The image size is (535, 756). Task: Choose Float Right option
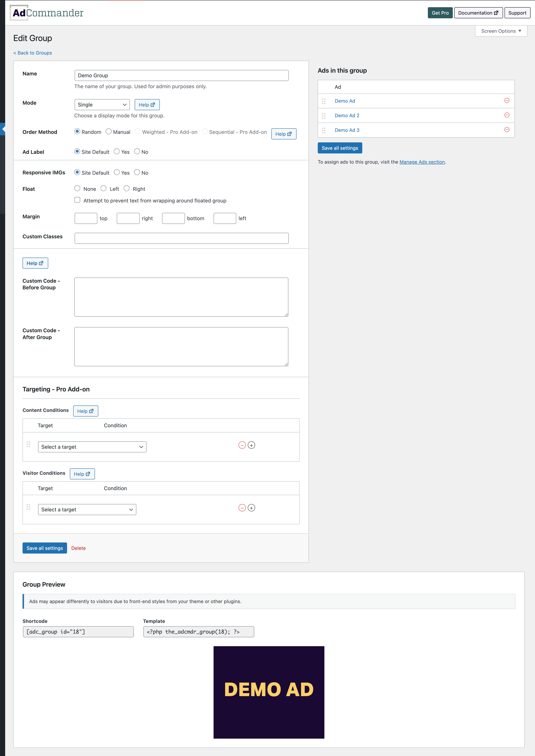pyautogui.click(x=127, y=188)
